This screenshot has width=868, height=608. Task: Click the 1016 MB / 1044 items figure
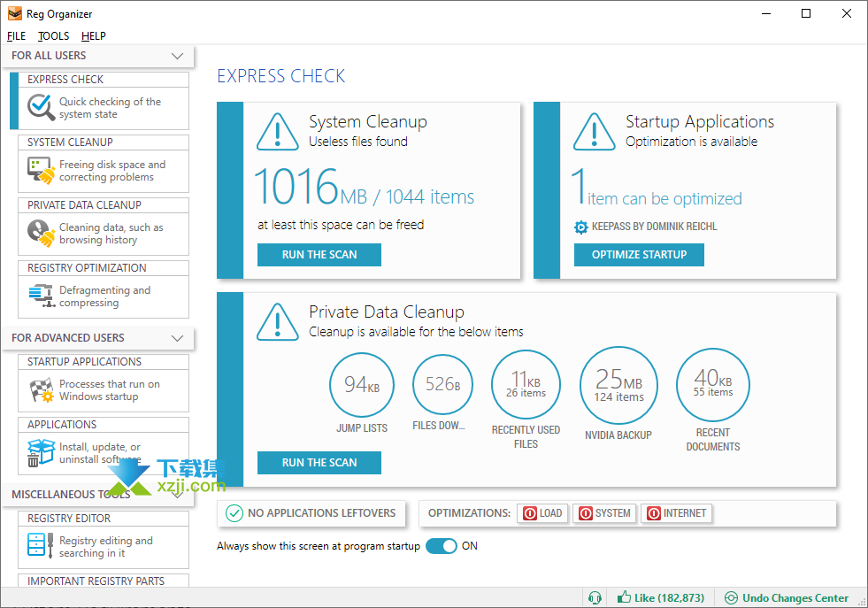[365, 187]
